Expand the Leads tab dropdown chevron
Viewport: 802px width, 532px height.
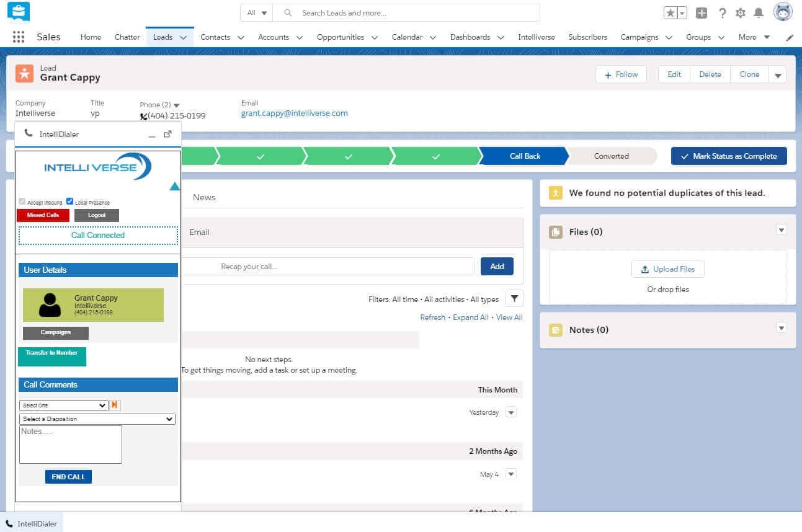[183, 37]
